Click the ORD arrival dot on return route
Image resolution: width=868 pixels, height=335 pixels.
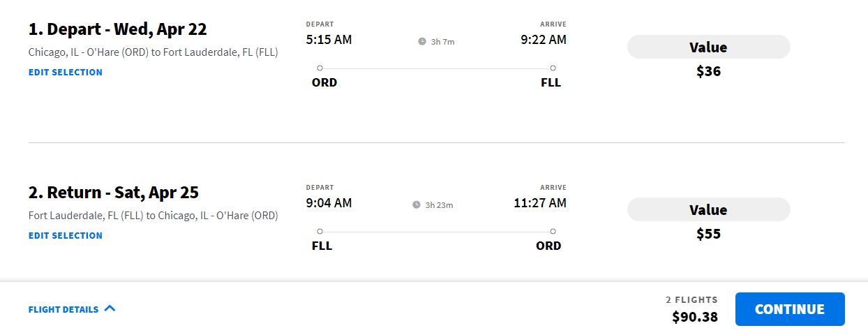tap(553, 232)
